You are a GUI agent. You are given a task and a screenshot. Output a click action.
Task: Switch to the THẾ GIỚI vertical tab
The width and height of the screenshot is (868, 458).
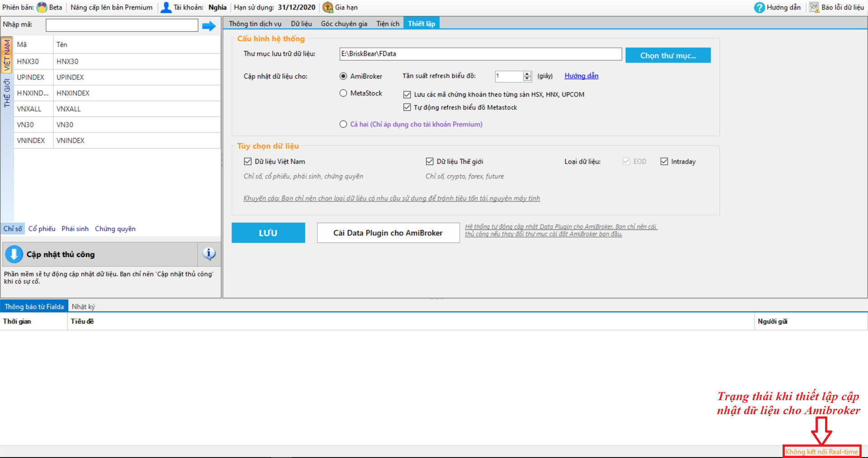7,93
